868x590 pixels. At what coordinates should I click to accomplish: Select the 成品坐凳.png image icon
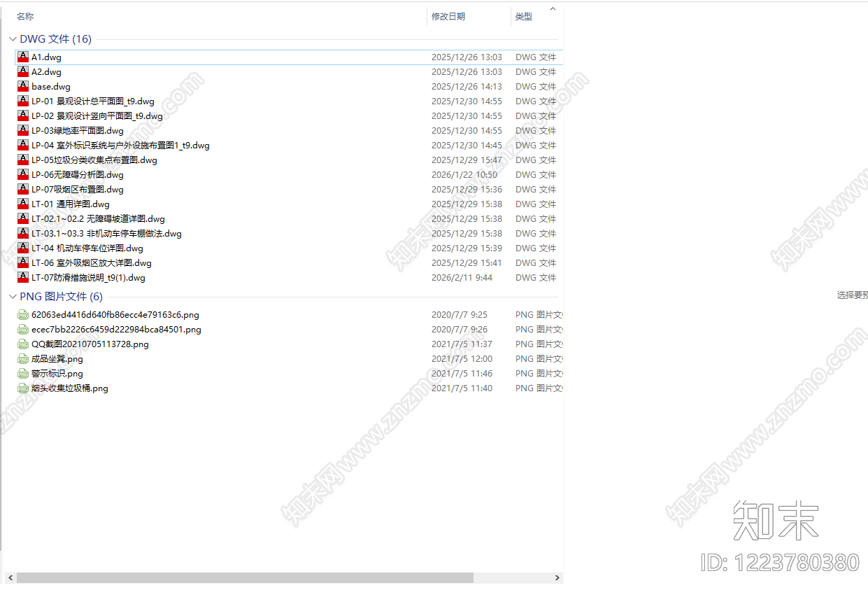[23, 359]
